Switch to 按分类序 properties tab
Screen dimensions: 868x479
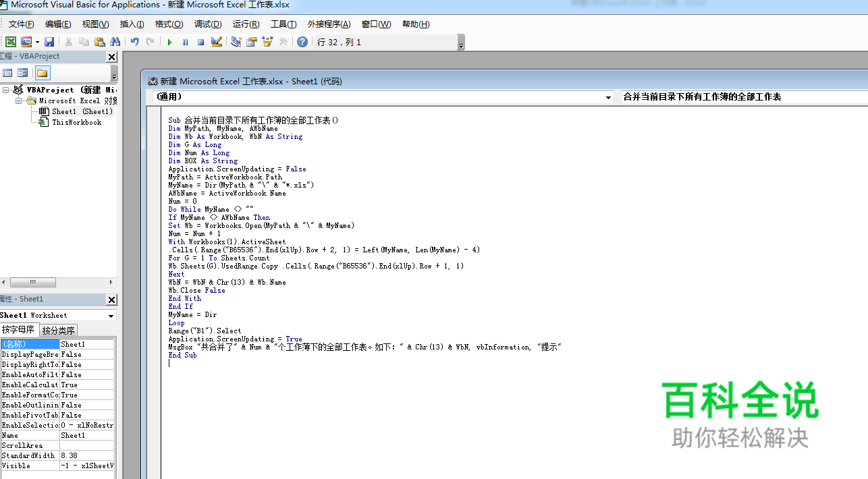click(x=59, y=331)
